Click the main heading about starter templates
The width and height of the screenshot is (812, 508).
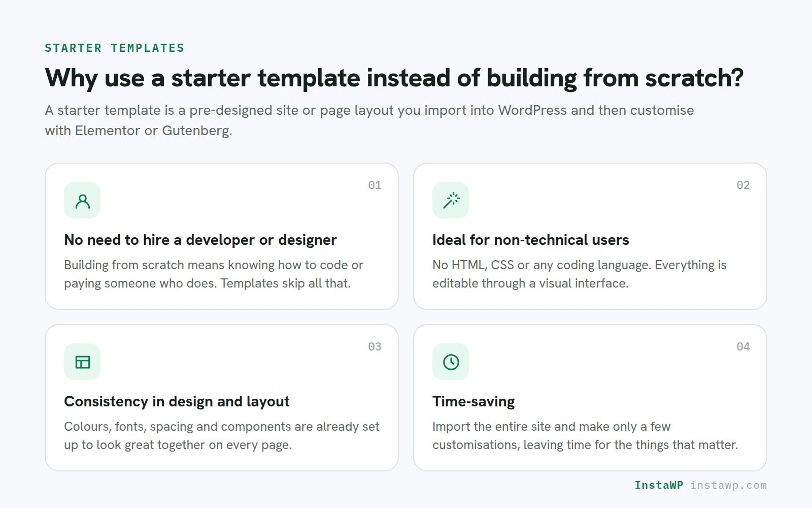coord(394,79)
